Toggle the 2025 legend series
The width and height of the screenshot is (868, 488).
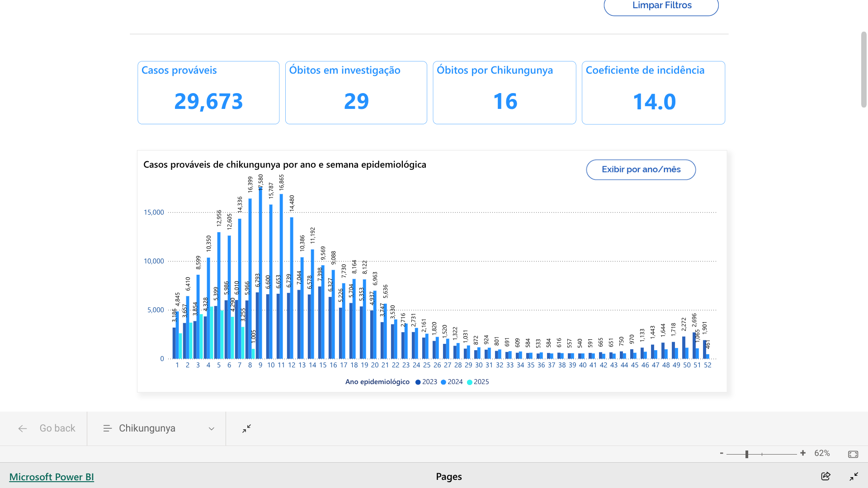pyautogui.click(x=478, y=382)
